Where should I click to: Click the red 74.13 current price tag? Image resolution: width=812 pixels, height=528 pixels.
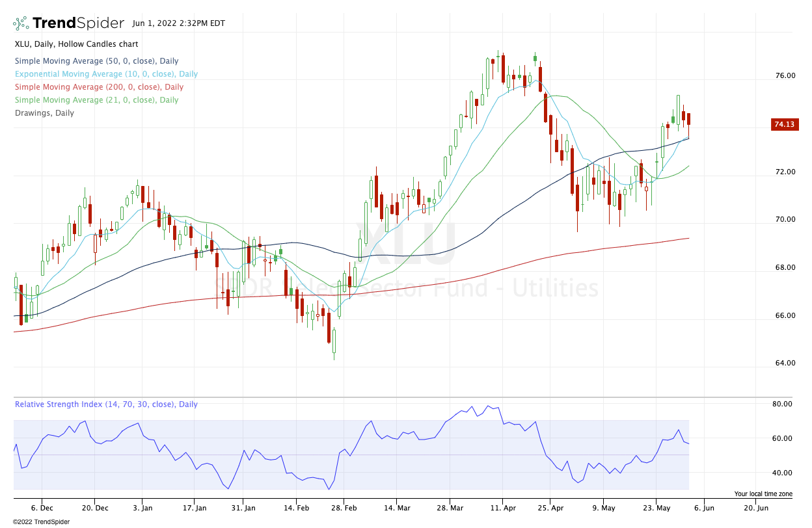coord(784,124)
